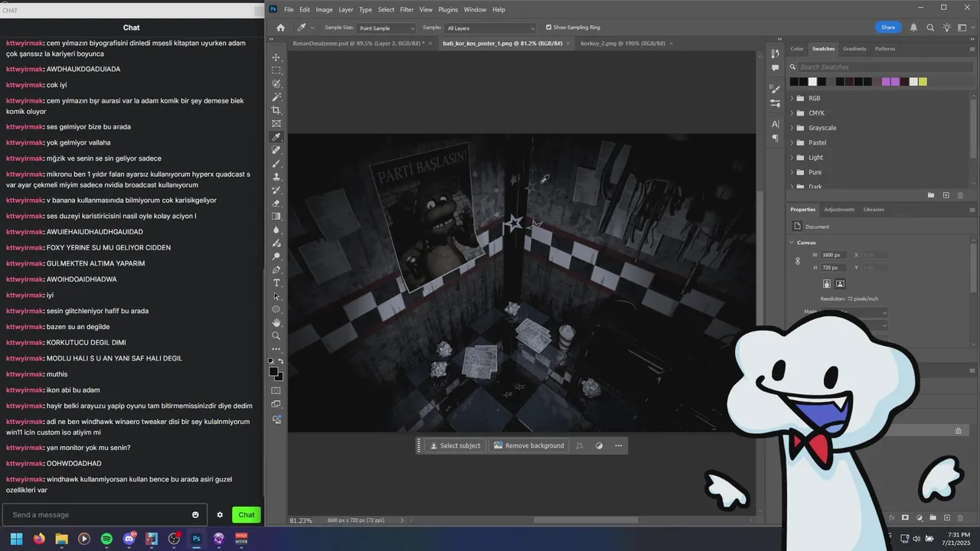Open the Photoshop search magnifier

(930, 28)
